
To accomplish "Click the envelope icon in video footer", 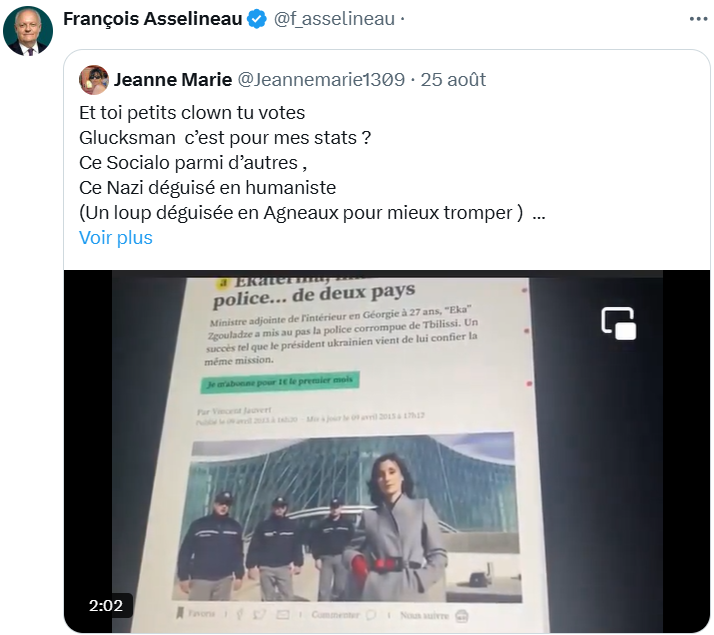I will tap(283, 615).
